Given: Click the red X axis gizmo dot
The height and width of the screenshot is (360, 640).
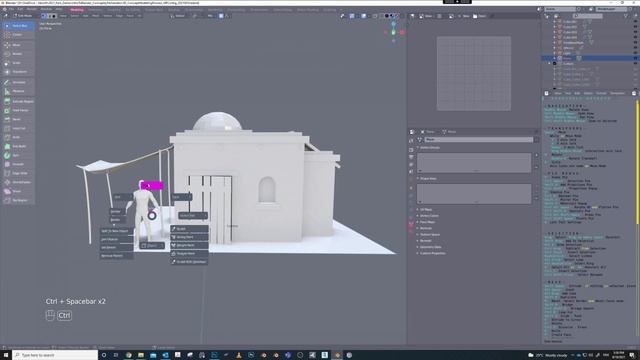Looking at the screenshot, I should click(x=402, y=32).
